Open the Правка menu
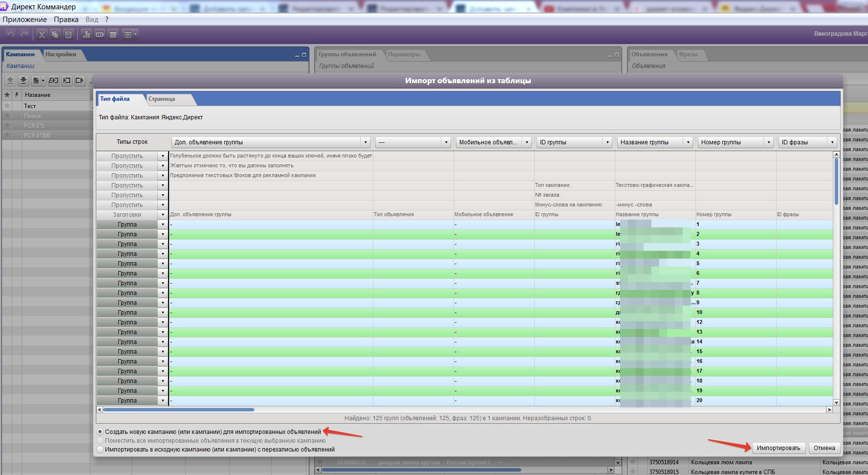868x475 pixels. (x=66, y=20)
